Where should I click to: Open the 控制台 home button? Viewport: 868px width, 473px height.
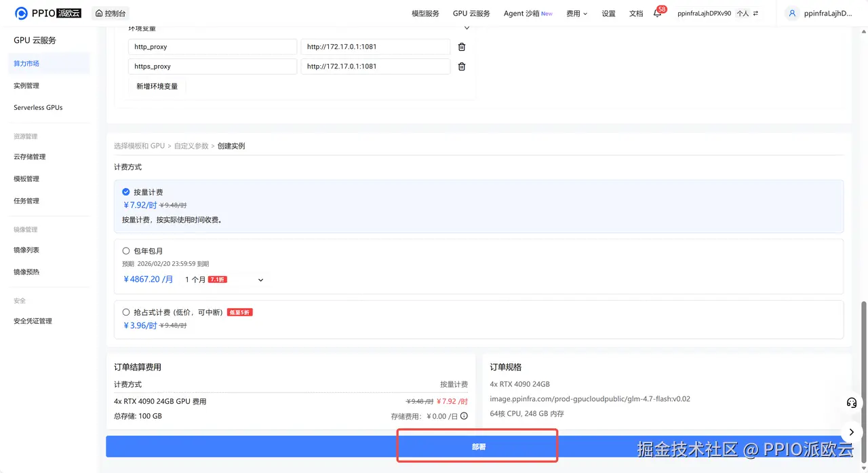coord(109,14)
